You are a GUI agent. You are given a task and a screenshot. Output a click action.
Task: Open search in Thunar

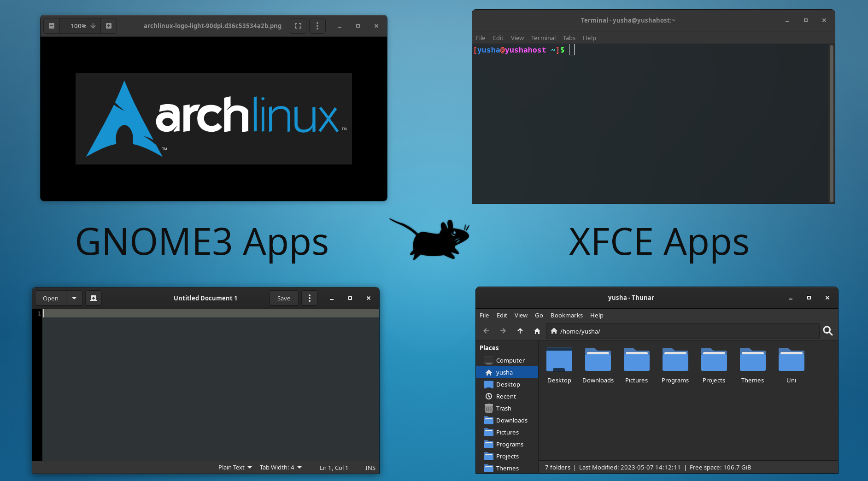[x=828, y=331]
